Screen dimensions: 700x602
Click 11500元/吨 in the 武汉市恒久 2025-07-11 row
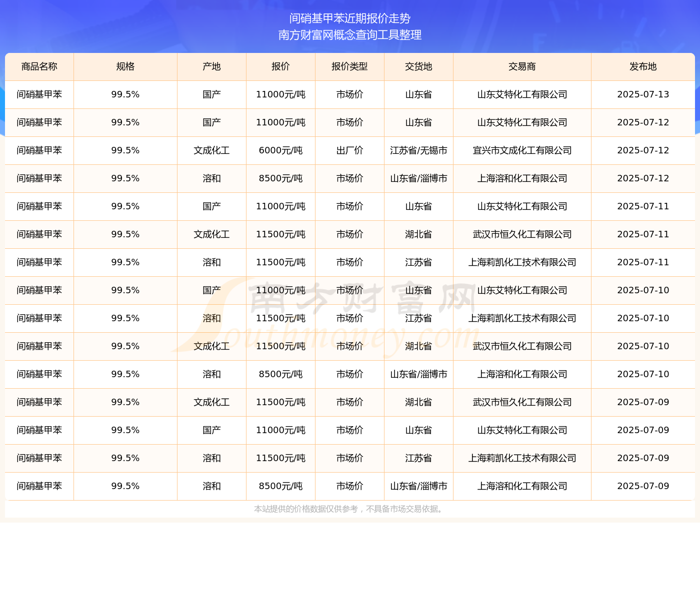pos(280,234)
